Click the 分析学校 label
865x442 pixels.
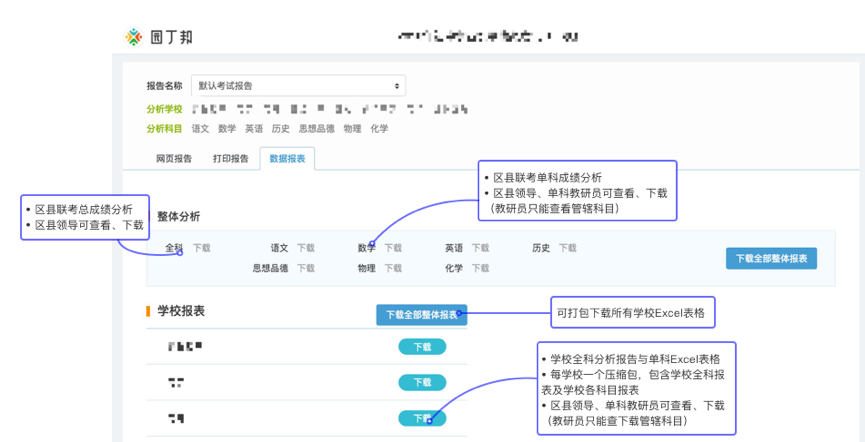164,109
